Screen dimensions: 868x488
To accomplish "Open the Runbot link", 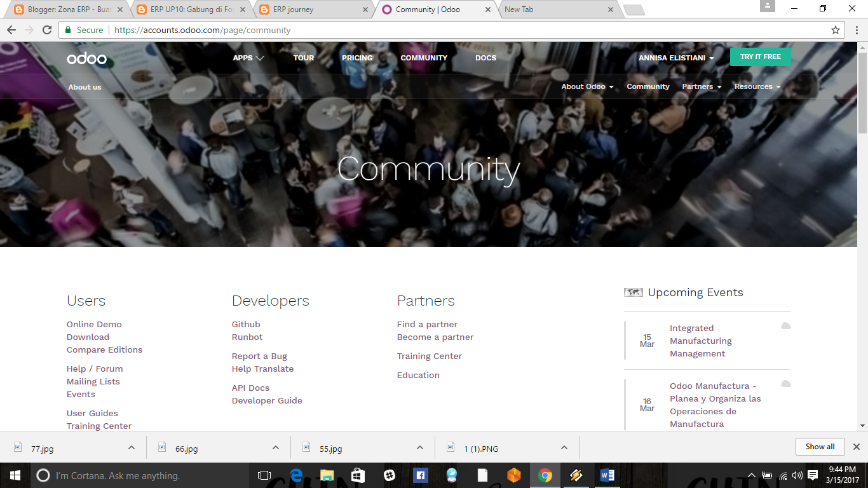I will tap(247, 337).
